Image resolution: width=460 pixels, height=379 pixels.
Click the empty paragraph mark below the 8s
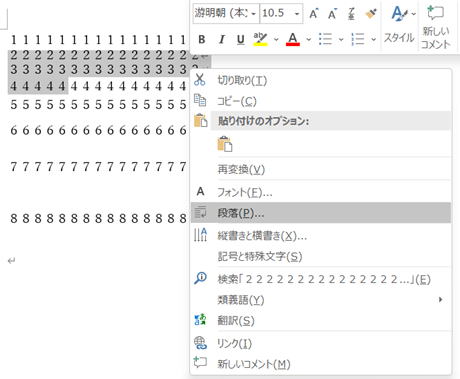(x=12, y=261)
